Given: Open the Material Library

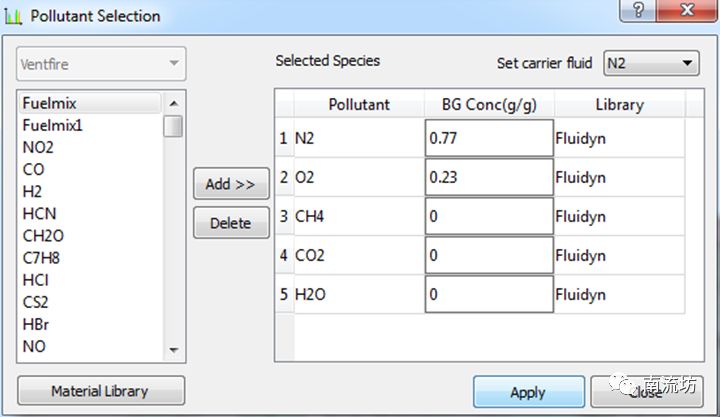Looking at the screenshot, I should 100,391.
